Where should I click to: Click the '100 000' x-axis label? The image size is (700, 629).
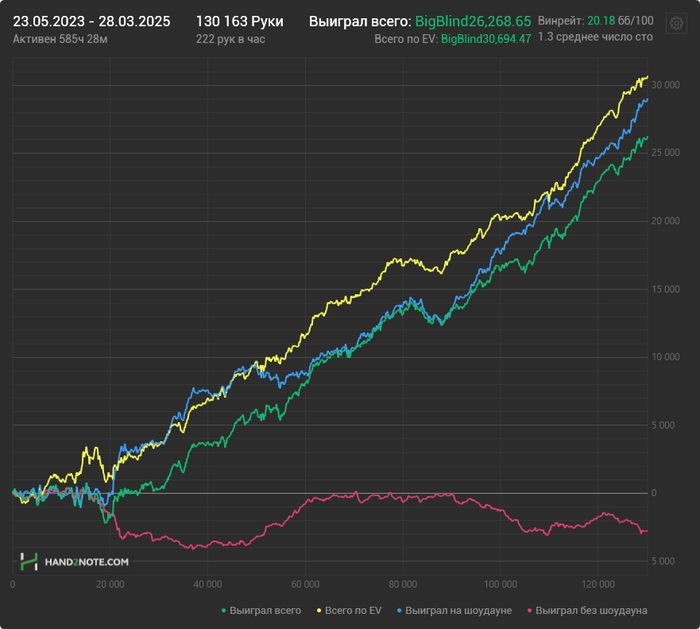click(500, 584)
